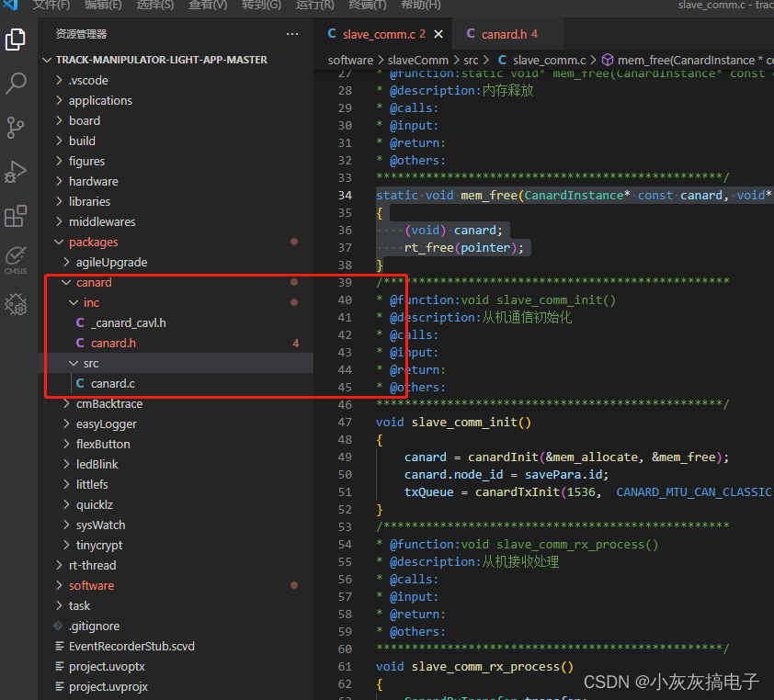This screenshot has height=700, width=774.
Task: Open the 运行(R) menu
Action: 315,6
